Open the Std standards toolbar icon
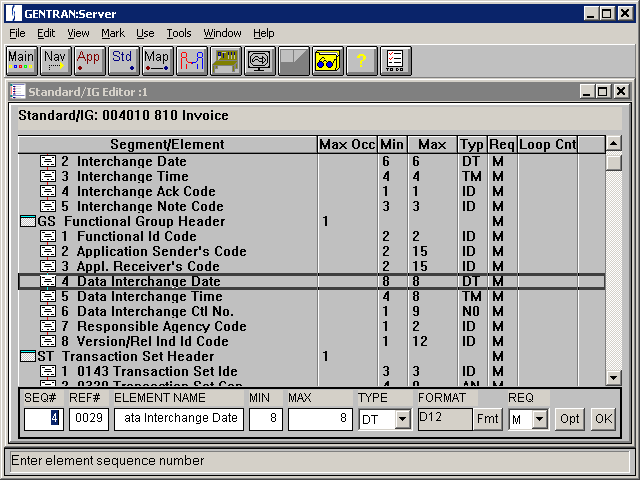The width and height of the screenshot is (640, 480). click(124, 61)
